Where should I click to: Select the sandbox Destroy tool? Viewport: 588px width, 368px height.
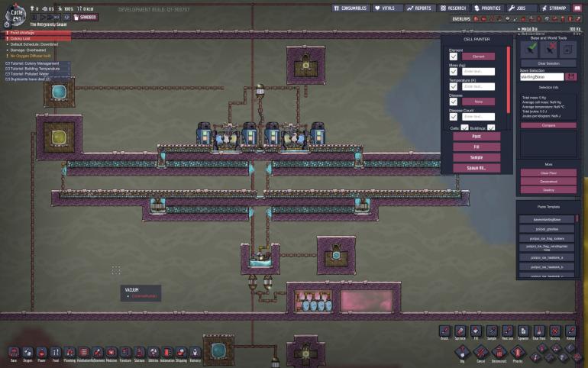click(554, 332)
